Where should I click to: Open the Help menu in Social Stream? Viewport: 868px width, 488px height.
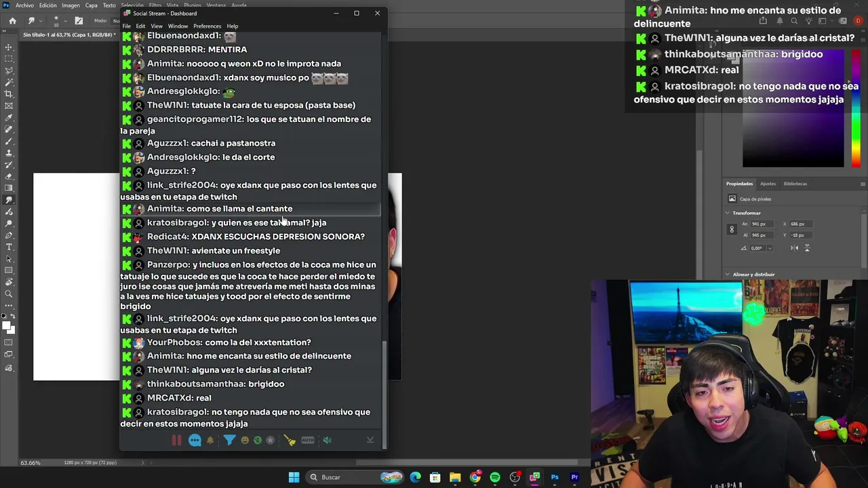[x=233, y=26]
